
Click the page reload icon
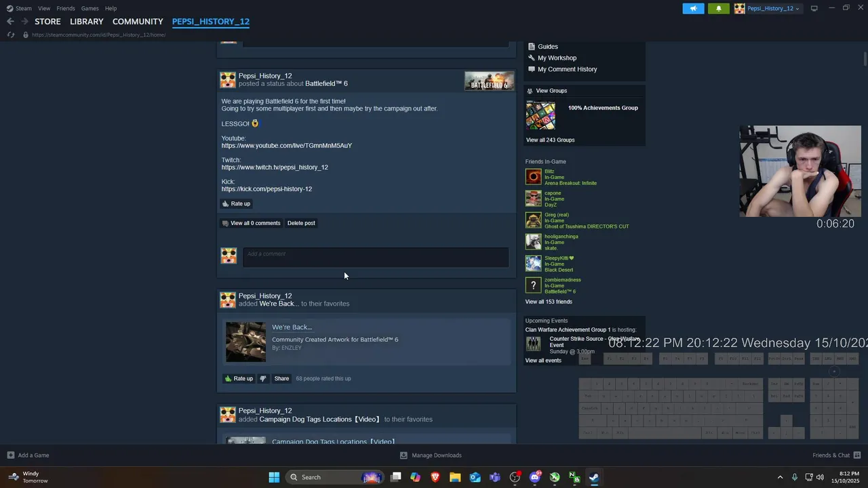pos(11,35)
